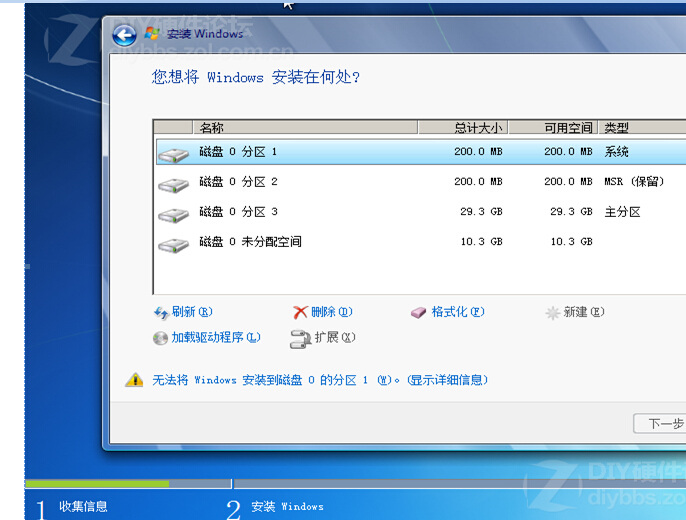The height and width of the screenshot is (520, 686).
Task: Click the 10.3 GB total size cell
Action: pyautogui.click(x=481, y=242)
